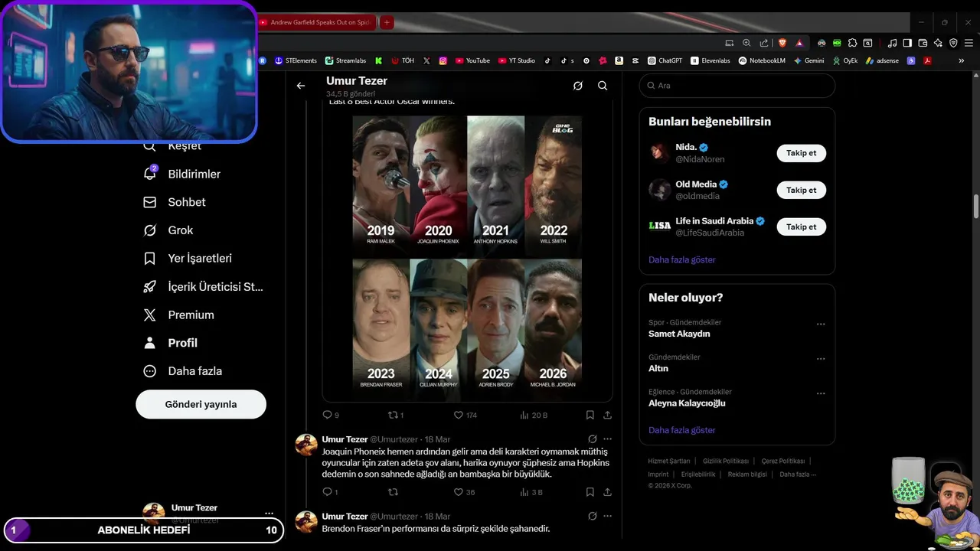Image resolution: width=980 pixels, height=551 pixels.
Task: Like the Joaquin Phoenix post with 36 likes
Action: tap(464, 492)
